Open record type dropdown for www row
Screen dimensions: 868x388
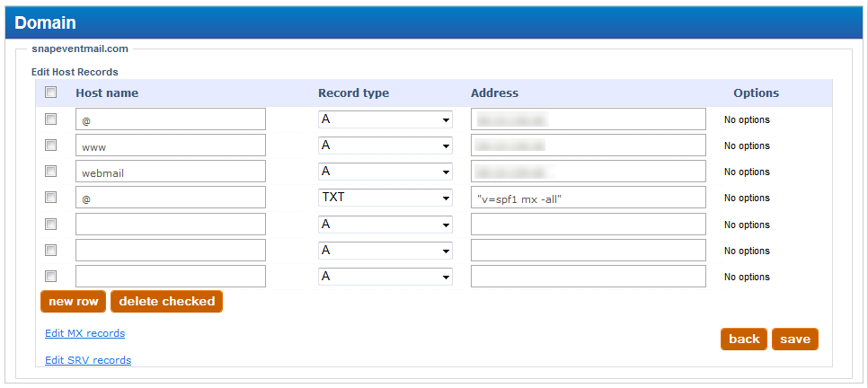coord(385,145)
